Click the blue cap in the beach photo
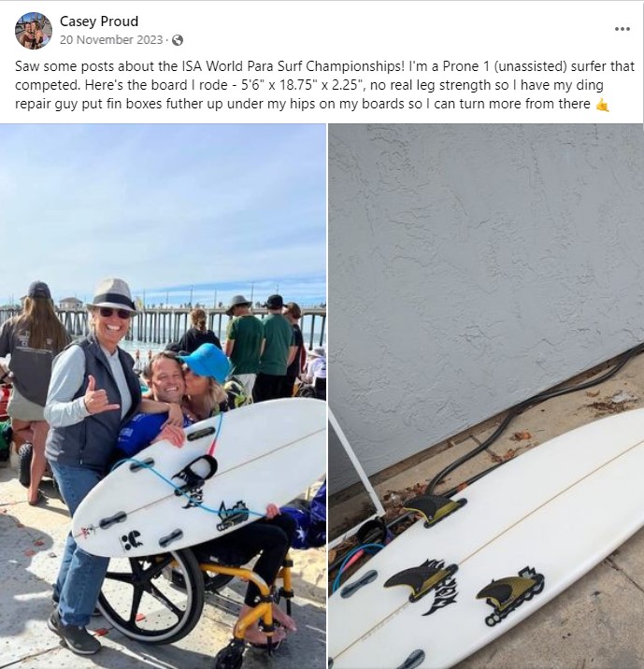The image size is (644, 669). tap(207, 361)
